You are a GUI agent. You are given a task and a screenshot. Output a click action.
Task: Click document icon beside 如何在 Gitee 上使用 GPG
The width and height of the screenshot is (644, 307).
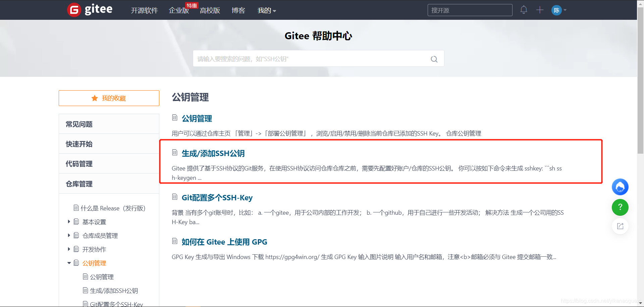point(175,241)
